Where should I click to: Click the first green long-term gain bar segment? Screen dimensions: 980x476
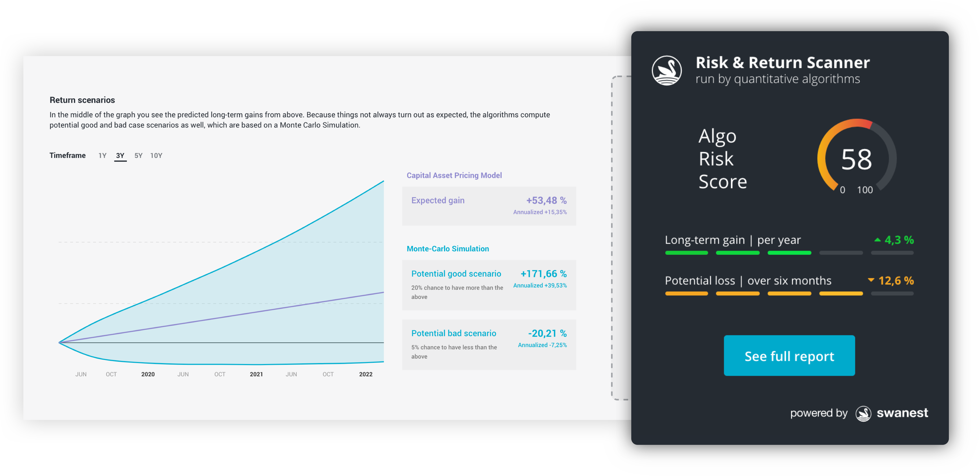click(x=686, y=253)
